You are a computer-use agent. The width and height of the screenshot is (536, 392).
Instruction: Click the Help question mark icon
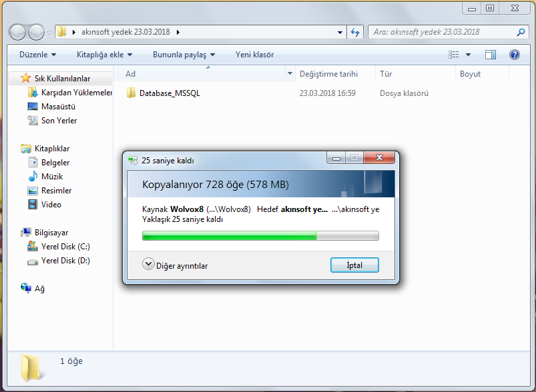[514, 55]
